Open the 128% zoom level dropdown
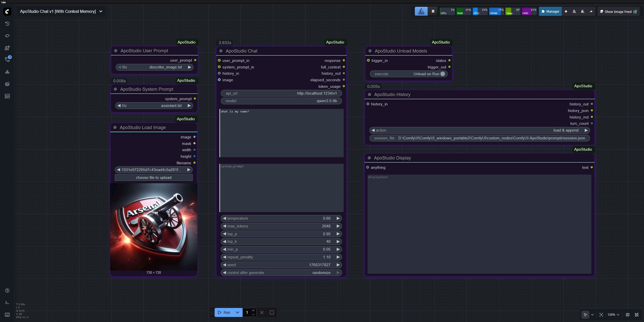This screenshot has height=322, width=644. tap(613, 315)
